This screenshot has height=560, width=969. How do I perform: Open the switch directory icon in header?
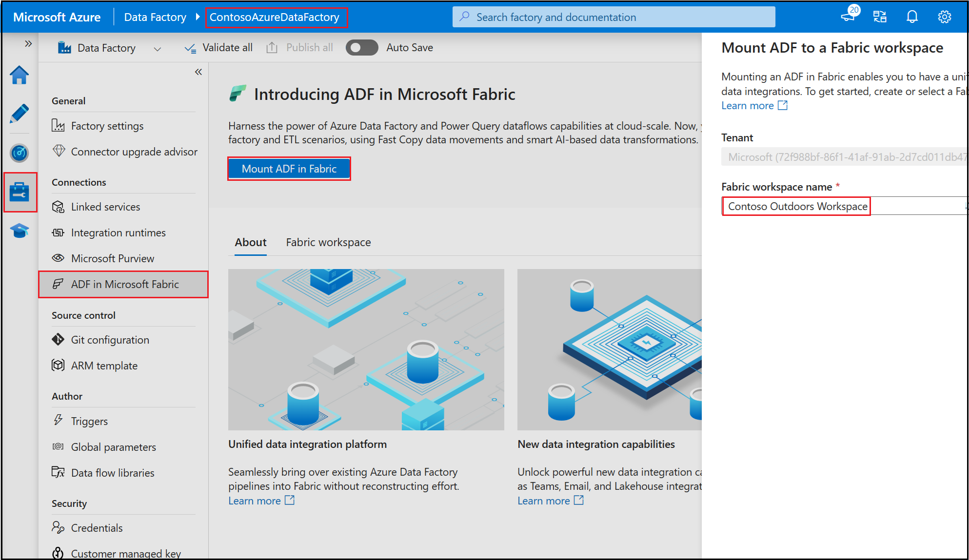[x=880, y=17]
